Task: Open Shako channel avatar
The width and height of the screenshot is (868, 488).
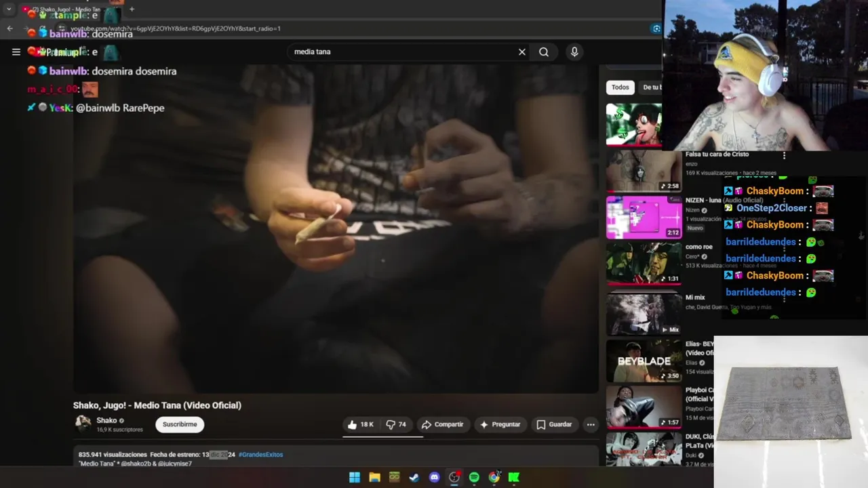Action: (x=83, y=424)
